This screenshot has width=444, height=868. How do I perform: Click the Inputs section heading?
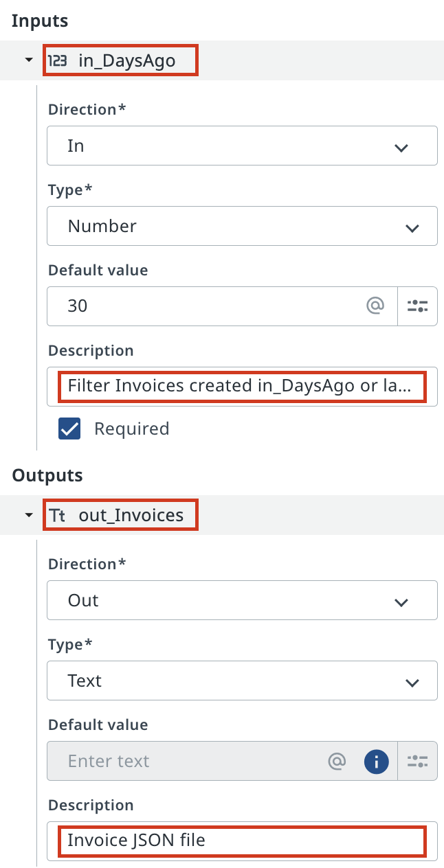[x=40, y=21]
